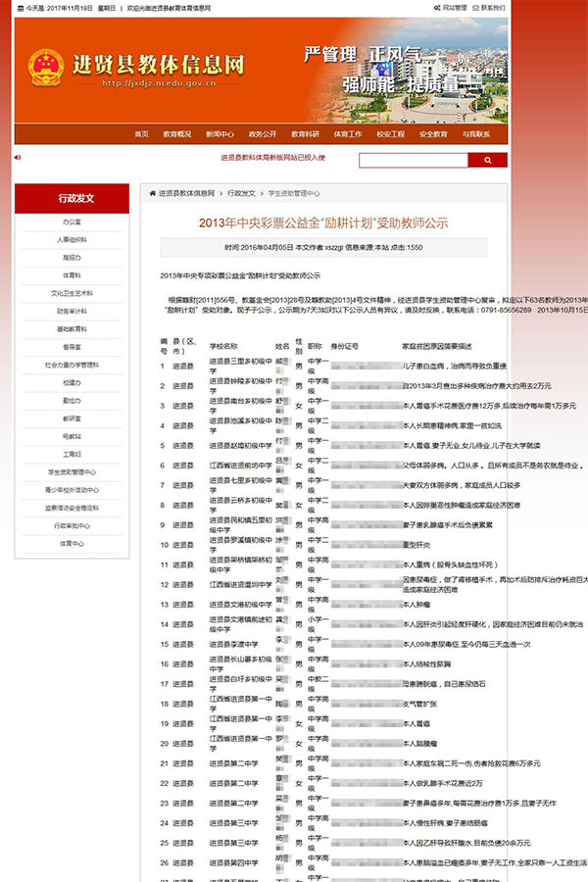
Task: Click 学生资助管理中心 breadcrumb link
Action: pos(294,193)
